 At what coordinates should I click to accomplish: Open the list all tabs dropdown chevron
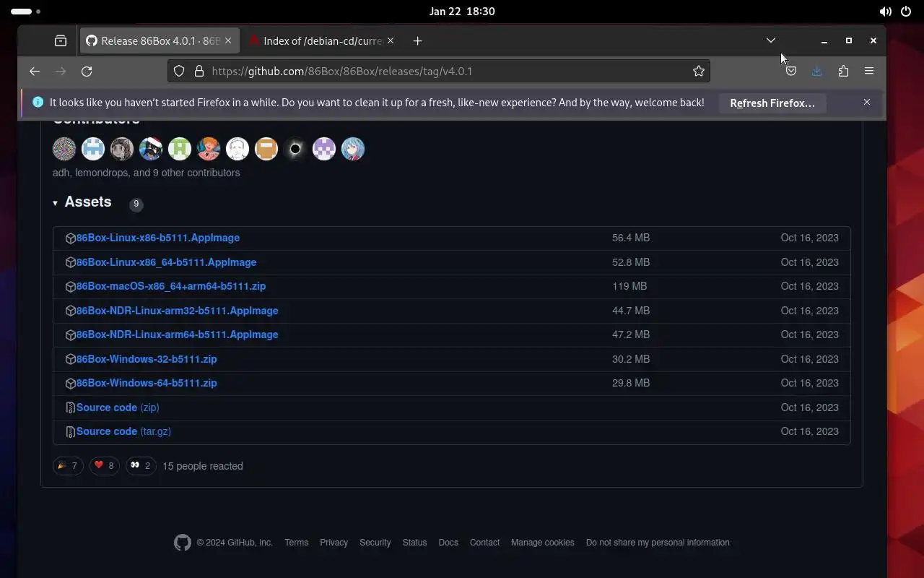pos(771,40)
